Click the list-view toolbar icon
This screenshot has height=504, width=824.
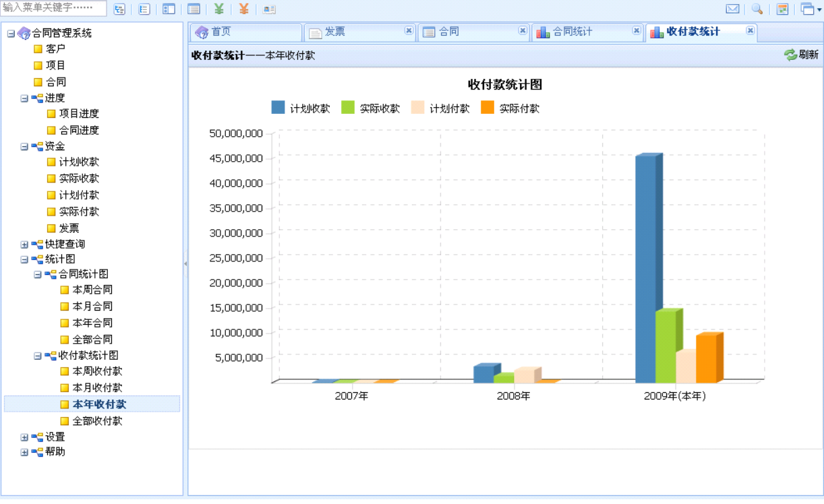pos(144,9)
